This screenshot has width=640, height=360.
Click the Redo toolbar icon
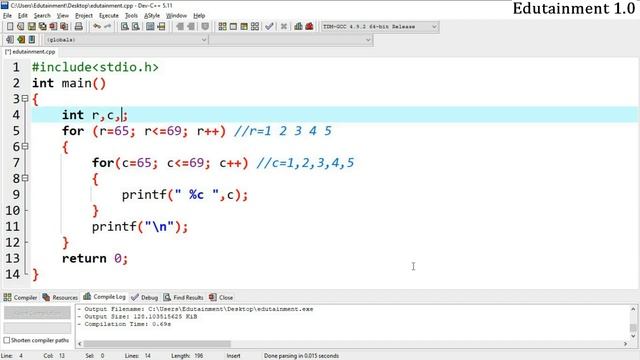click(x=108, y=27)
